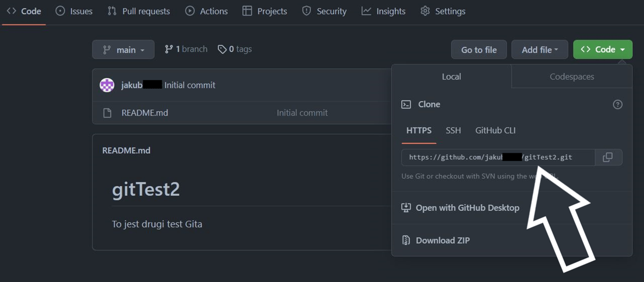Open the Code repository tab
Viewport: 644px width, 282px height.
24,11
